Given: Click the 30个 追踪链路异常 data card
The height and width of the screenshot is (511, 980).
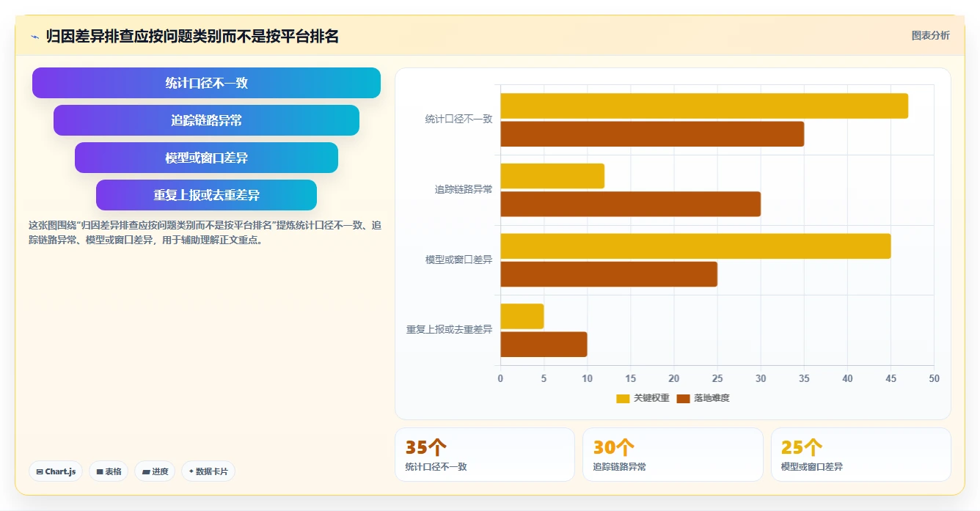Looking at the screenshot, I should click(x=673, y=455).
